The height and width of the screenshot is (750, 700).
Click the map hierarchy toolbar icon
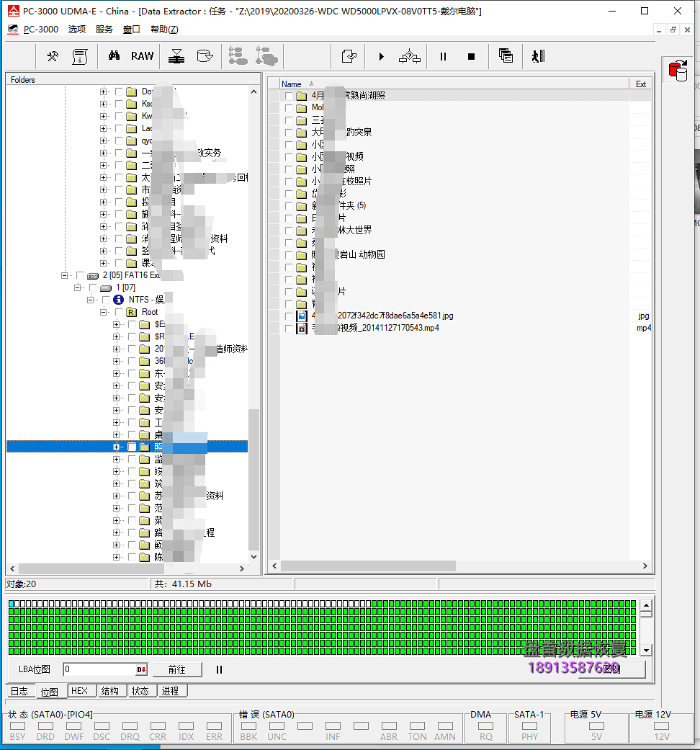(410, 56)
